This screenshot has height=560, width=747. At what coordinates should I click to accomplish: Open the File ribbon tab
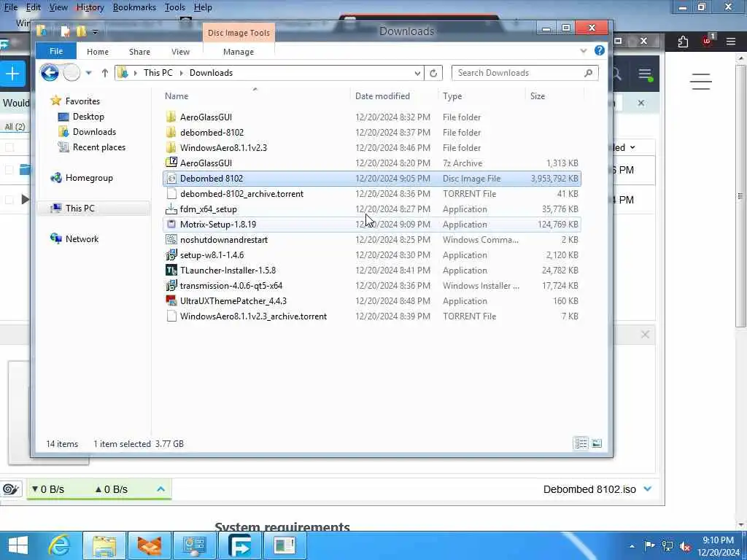pyautogui.click(x=56, y=52)
